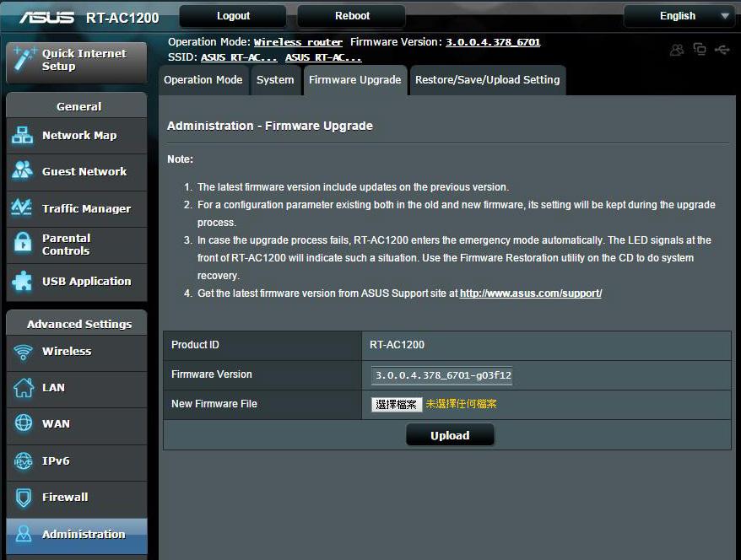Open the English language dropdown
The height and width of the screenshot is (560, 741).
click(679, 16)
